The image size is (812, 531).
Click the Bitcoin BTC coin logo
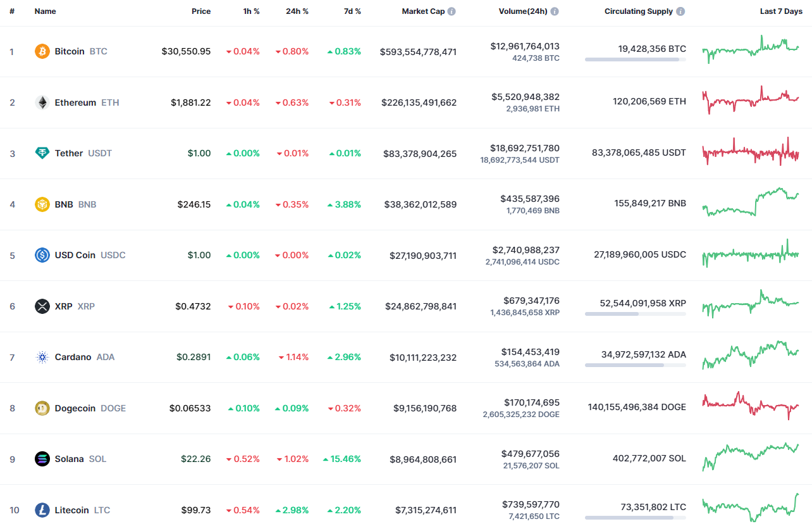[42, 51]
